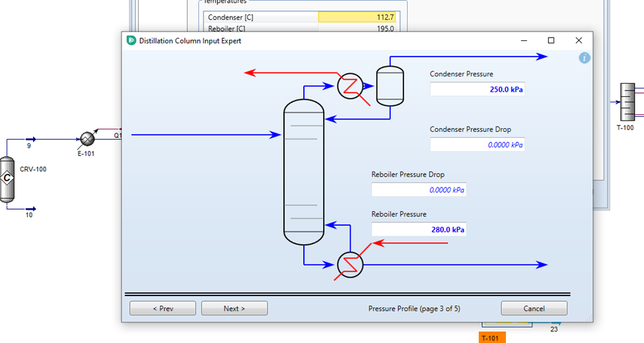Maximize the Distillation Column Input Expert window
The height and width of the screenshot is (343, 644).
coord(551,40)
